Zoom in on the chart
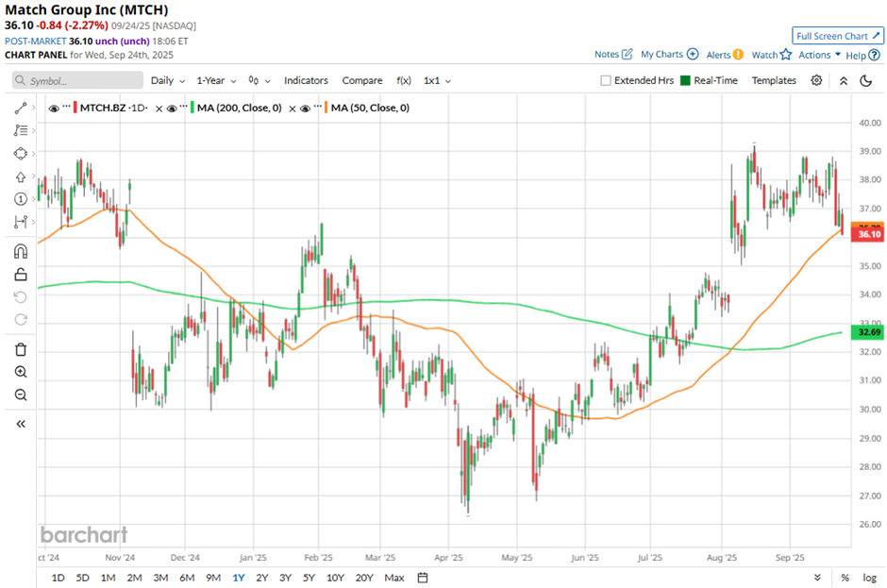The image size is (887, 588). pos(21,372)
